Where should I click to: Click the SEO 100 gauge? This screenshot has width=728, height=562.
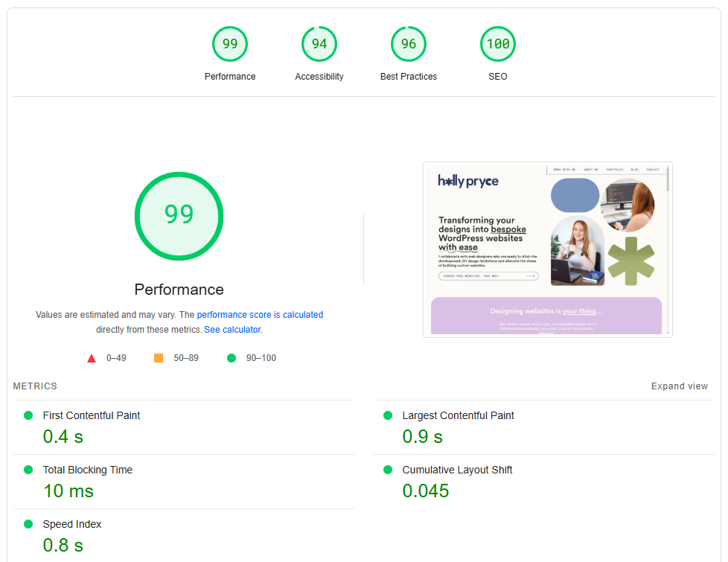click(x=497, y=44)
